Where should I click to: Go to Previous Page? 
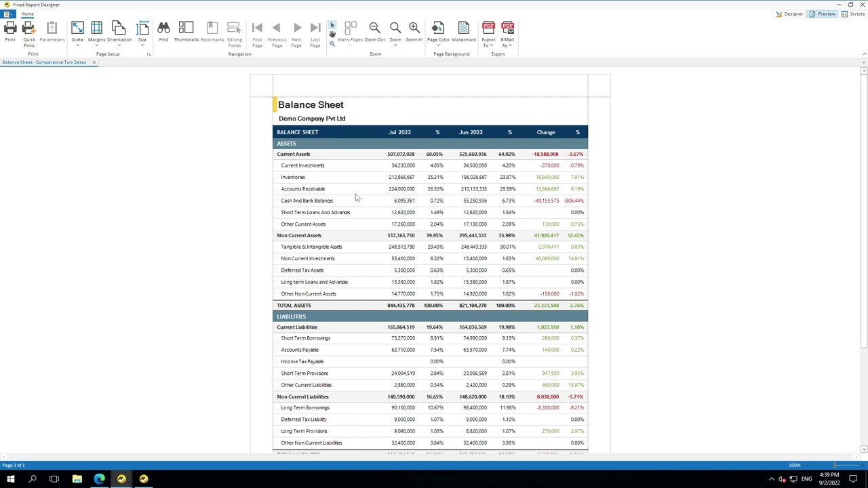tap(277, 28)
